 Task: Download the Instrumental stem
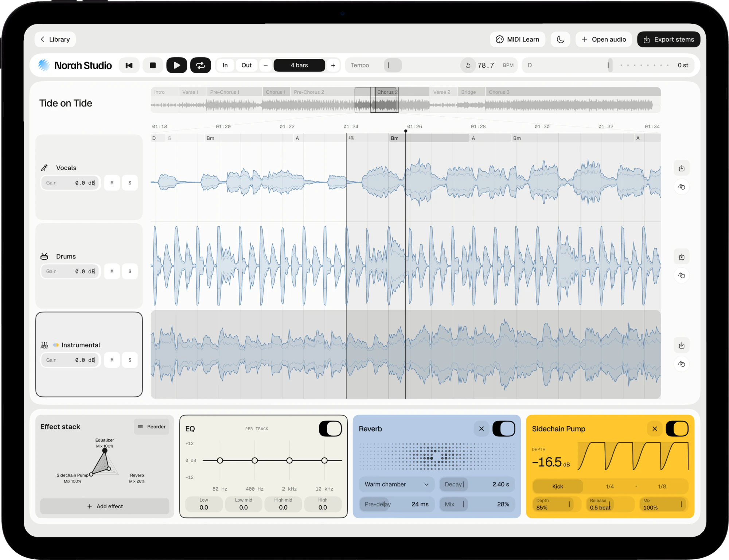(682, 346)
